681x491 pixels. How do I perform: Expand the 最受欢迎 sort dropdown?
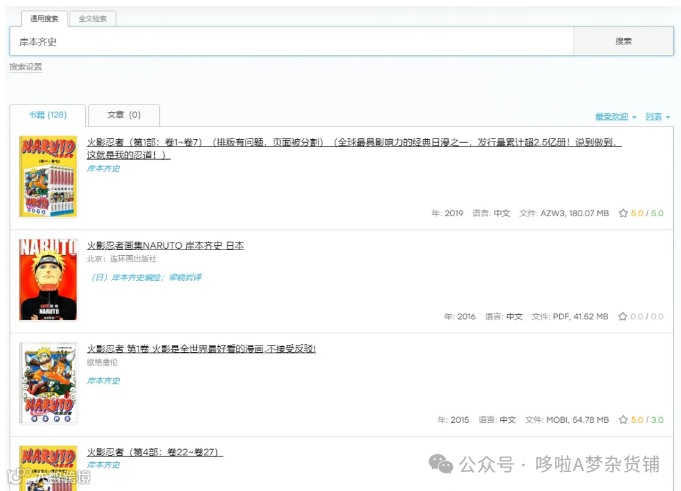[615, 117]
